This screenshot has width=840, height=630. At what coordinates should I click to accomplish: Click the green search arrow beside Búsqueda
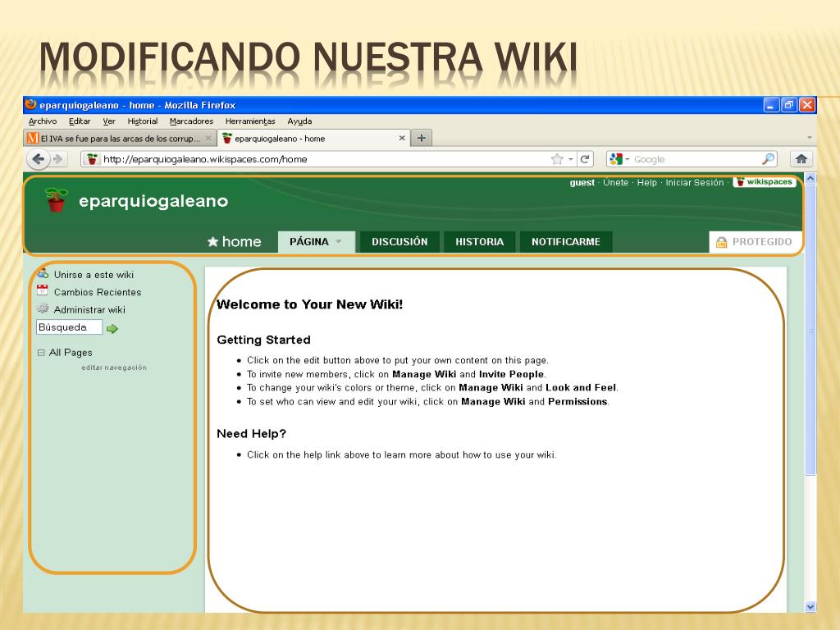tap(112, 329)
